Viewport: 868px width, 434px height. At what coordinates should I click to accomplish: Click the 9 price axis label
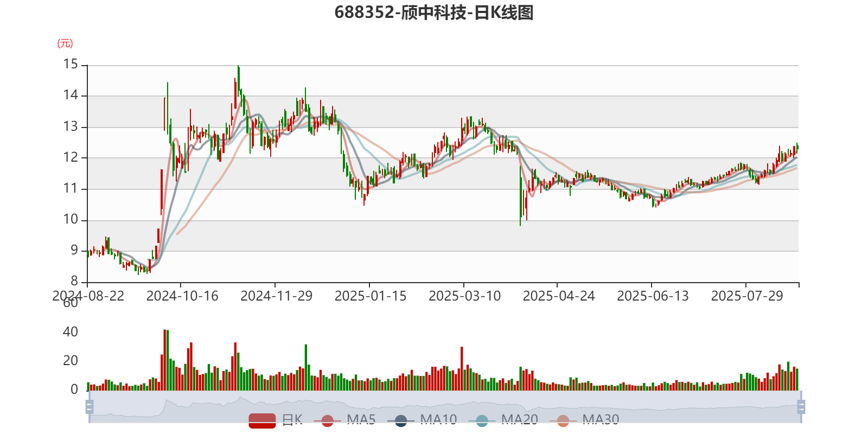point(74,251)
